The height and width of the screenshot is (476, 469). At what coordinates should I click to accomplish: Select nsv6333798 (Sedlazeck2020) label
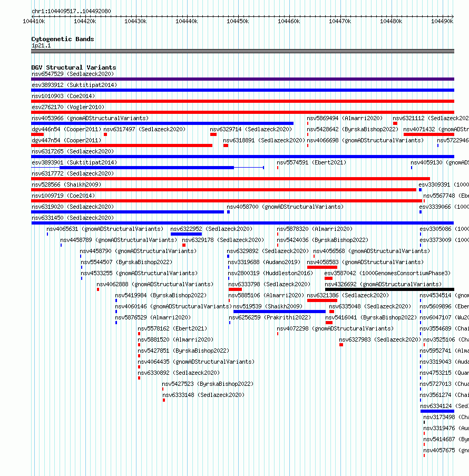[270, 285]
